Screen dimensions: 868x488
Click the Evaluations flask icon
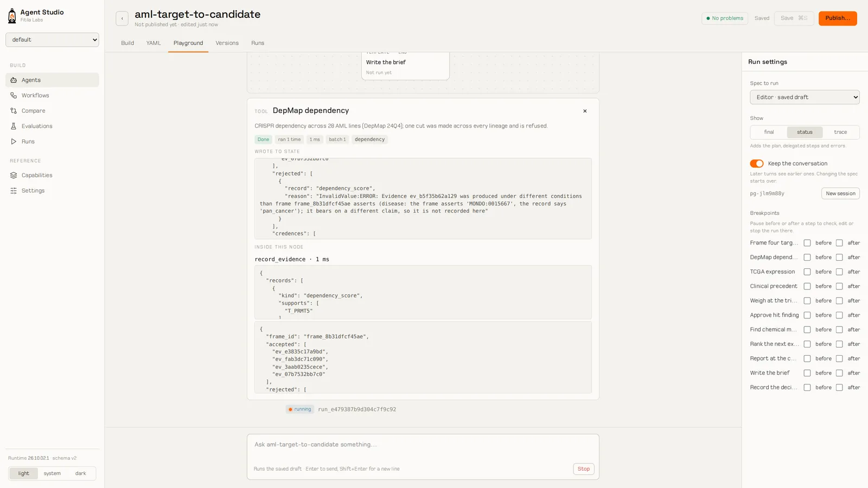pos(14,126)
